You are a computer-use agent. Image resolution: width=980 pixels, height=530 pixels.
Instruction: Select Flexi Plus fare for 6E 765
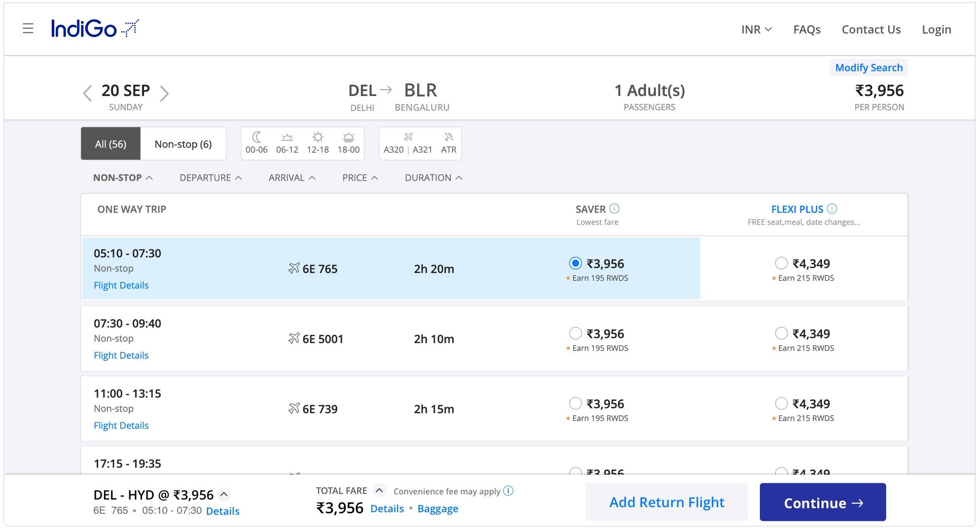click(x=781, y=263)
